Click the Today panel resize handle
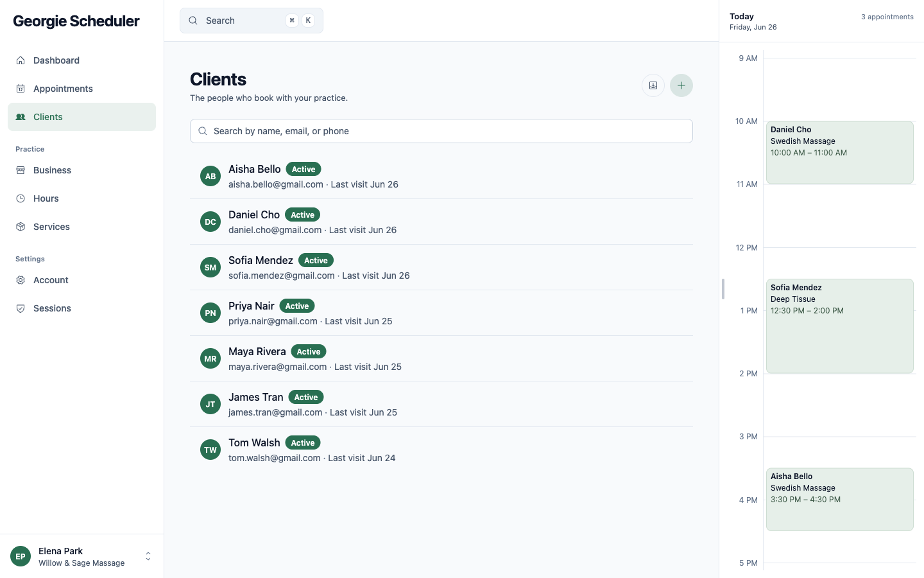 (x=723, y=289)
